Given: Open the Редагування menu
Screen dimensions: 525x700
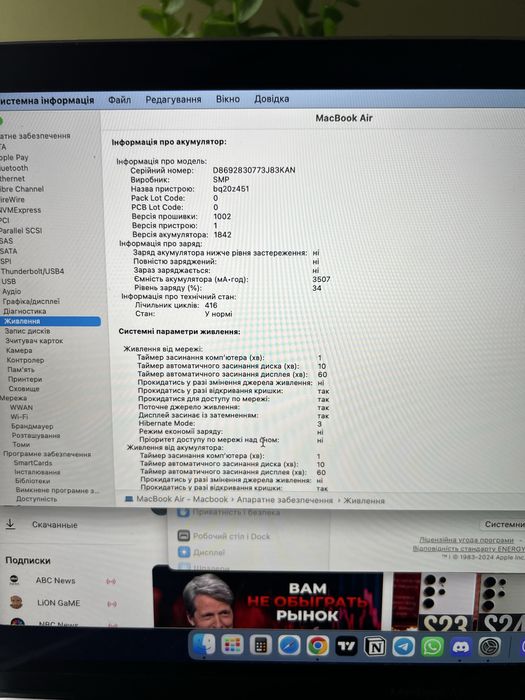Looking at the screenshot, I should click(173, 100).
